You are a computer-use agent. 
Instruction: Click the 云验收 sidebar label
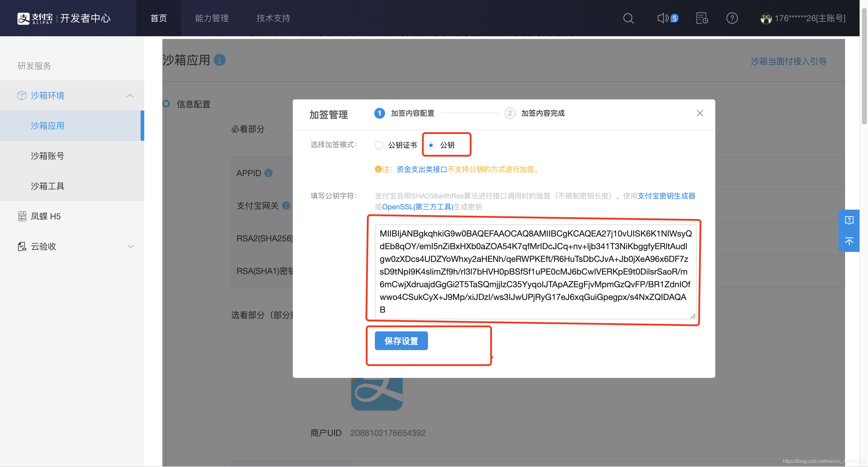(x=43, y=246)
